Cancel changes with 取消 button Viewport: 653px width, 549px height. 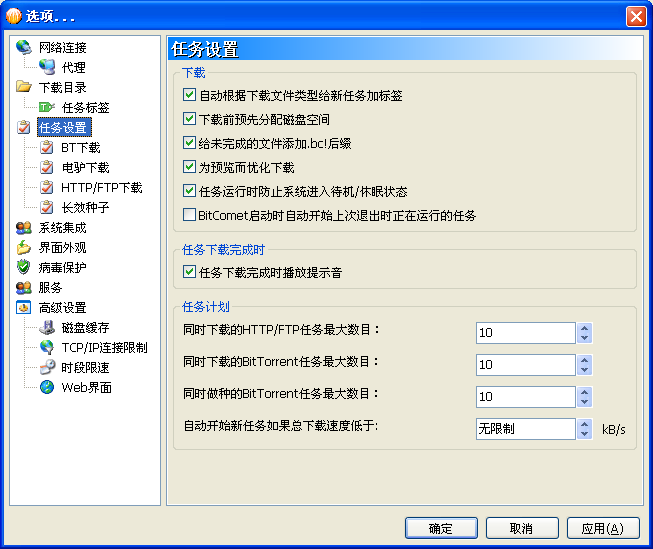click(x=522, y=528)
